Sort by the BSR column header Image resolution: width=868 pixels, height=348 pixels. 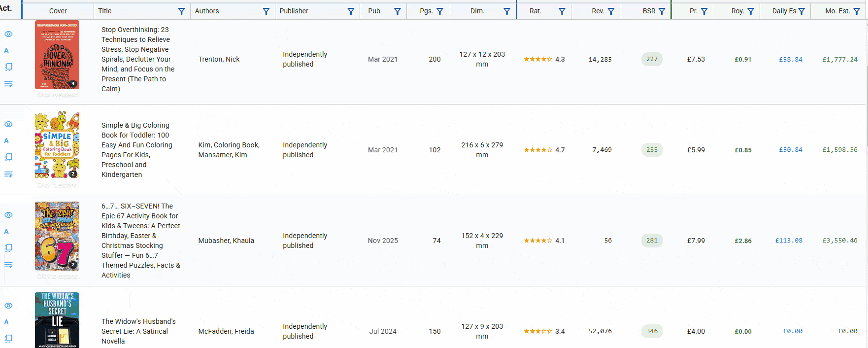point(649,11)
